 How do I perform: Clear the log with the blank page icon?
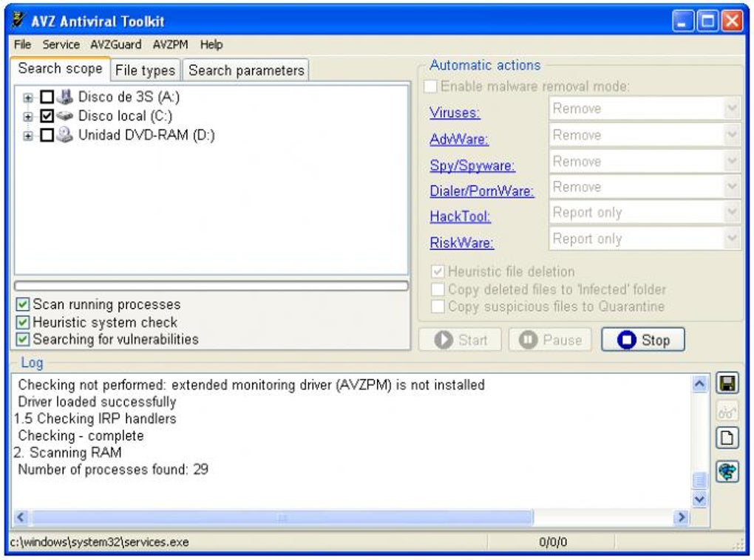click(727, 438)
